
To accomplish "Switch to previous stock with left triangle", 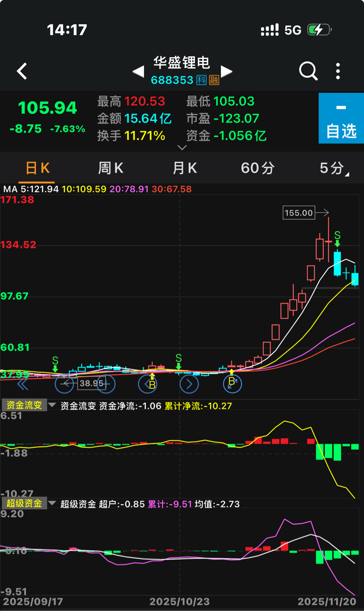I will click(x=138, y=72).
